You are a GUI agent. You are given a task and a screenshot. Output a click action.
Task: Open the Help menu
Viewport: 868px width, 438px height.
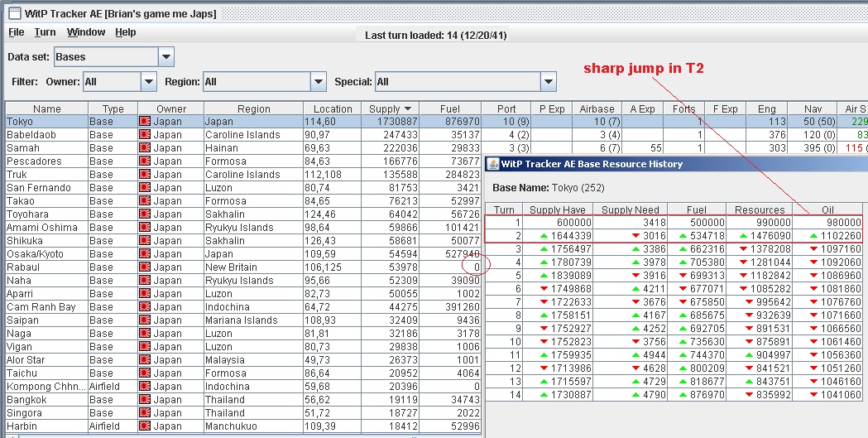(x=126, y=32)
